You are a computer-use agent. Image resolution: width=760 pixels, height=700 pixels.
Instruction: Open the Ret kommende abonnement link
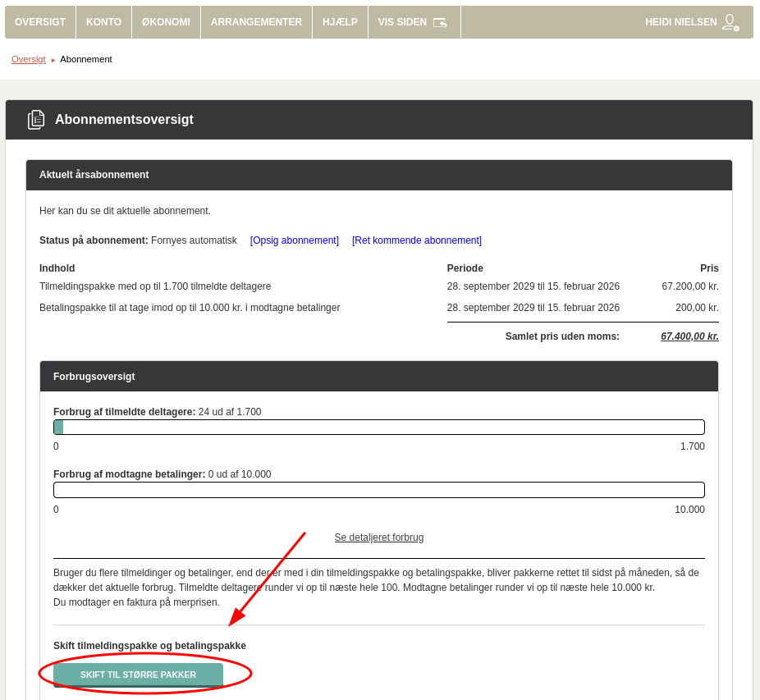pyautogui.click(x=417, y=240)
